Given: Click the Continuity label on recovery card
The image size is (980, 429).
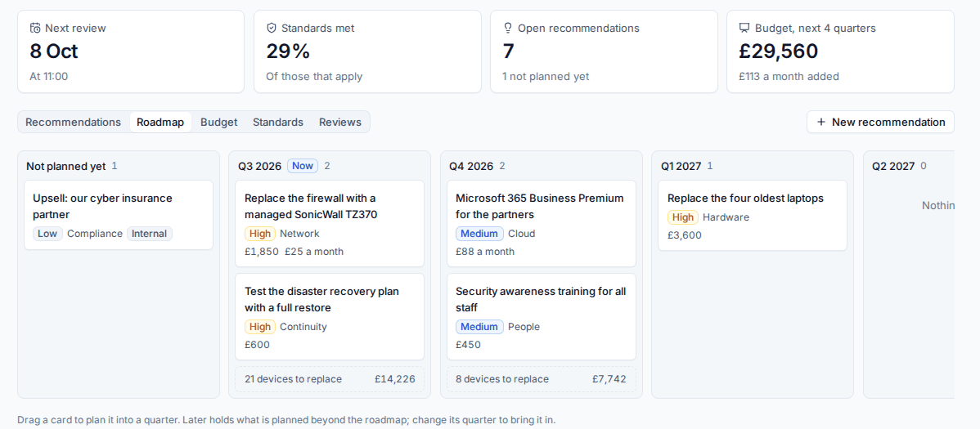Looking at the screenshot, I should point(303,327).
